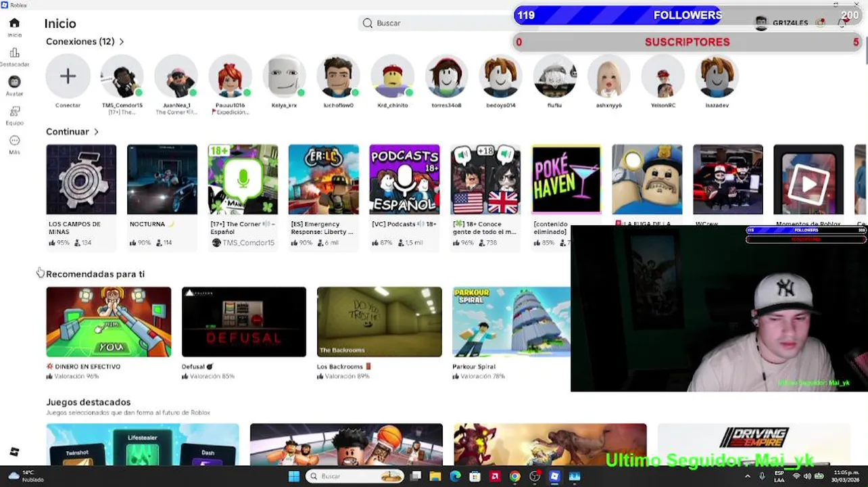Click taskbar clock 11:05 p.m.
Screen dimensions: 868x487
[x=846, y=476]
